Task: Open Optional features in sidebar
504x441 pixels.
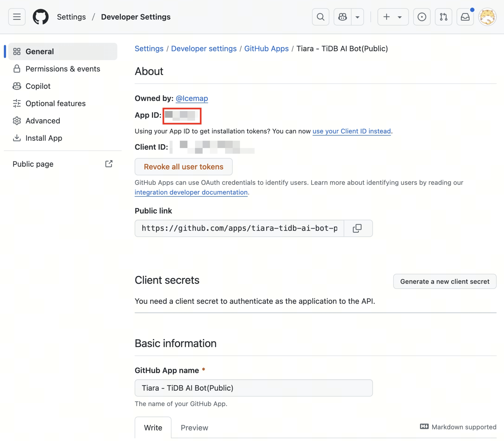Action: pyautogui.click(x=63, y=103)
